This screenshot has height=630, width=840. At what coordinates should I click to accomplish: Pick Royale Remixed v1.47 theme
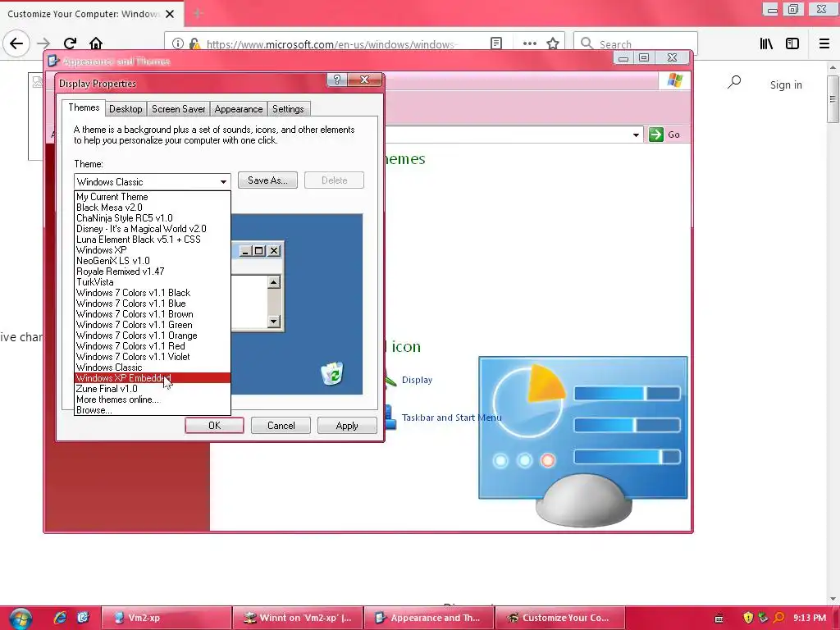point(153,272)
